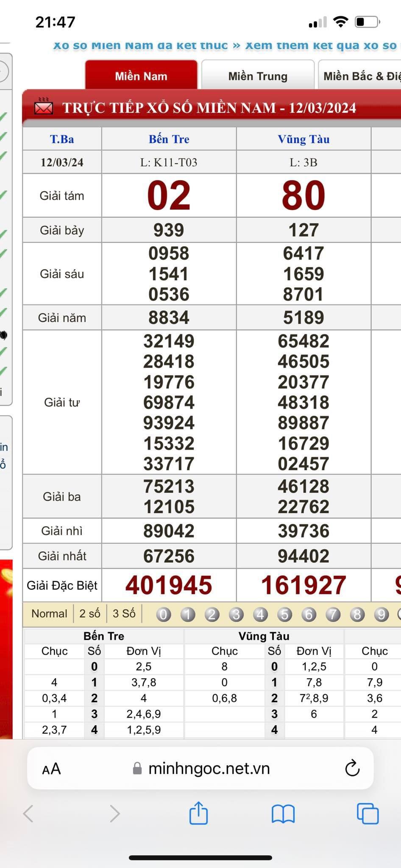Click the red envelope icon in header
The image size is (401, 868).
pyautogui.click(x=43, y=107)
